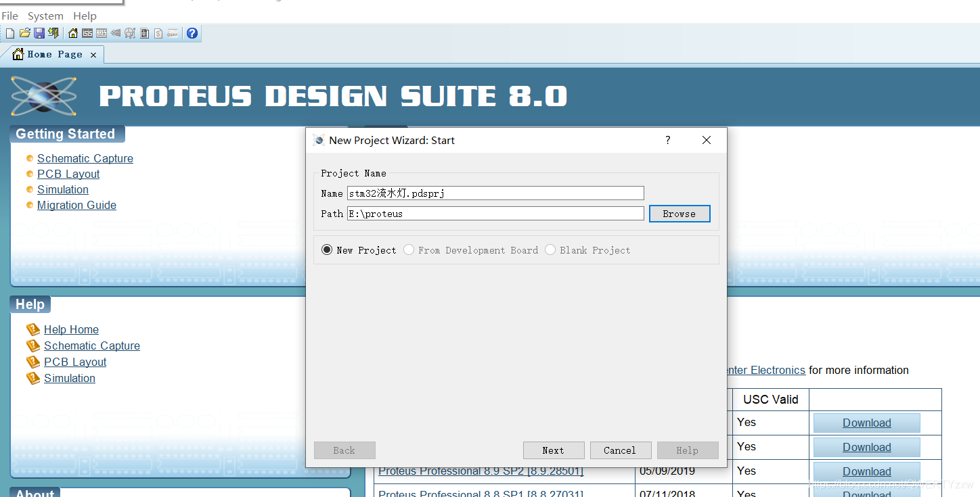980x497 pixels.
Task: Open ISIS schematic capture from toolbar
Action: [x=87, y=33]
